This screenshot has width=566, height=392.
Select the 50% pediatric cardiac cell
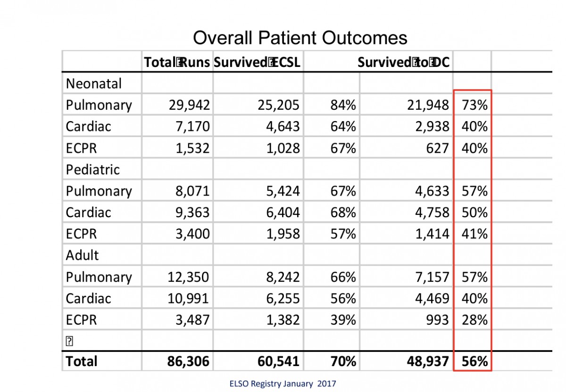474,212
